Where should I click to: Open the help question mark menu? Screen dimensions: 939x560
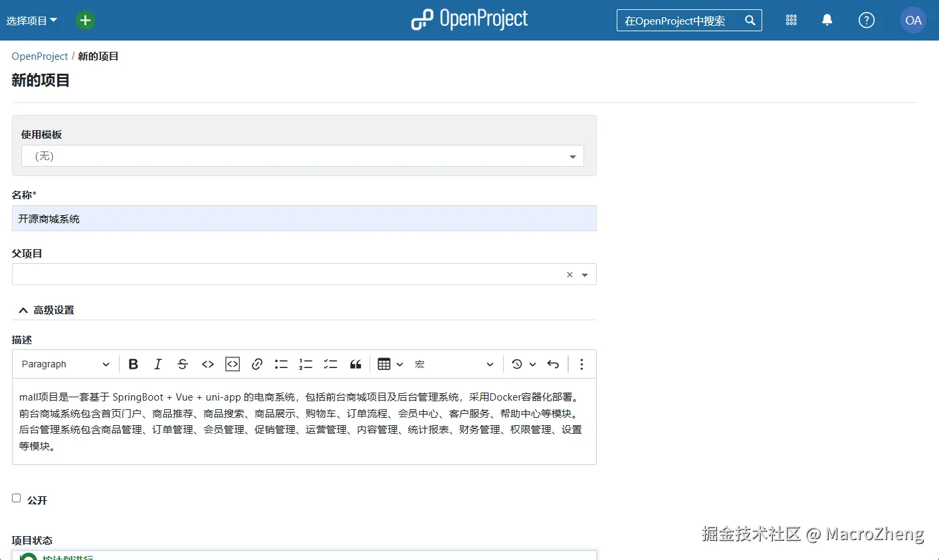click(866, 21)
